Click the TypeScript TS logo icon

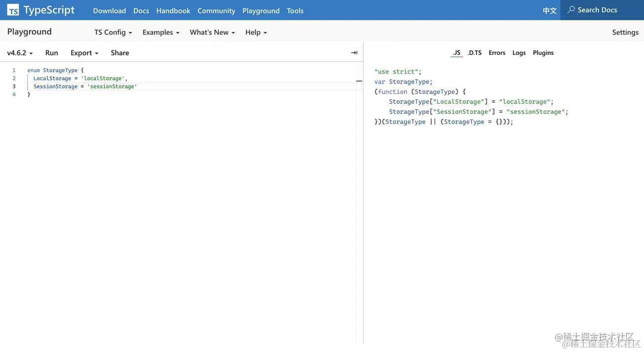13,10
